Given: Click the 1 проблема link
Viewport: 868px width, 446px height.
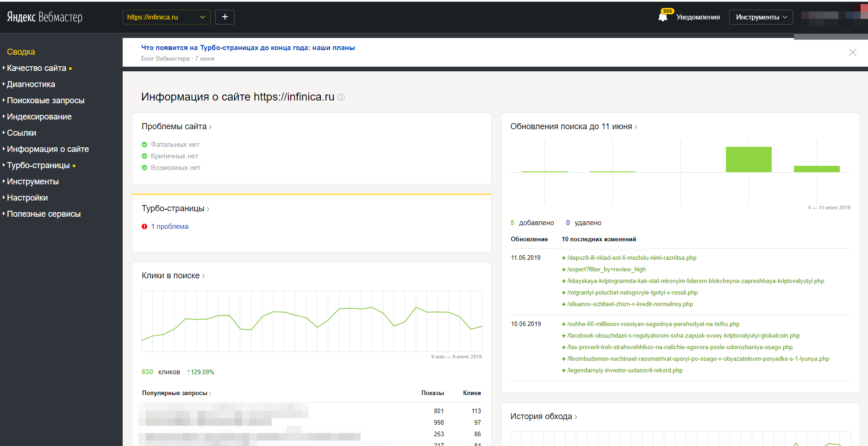Looking at the screenshot, I should pos(169,226).
